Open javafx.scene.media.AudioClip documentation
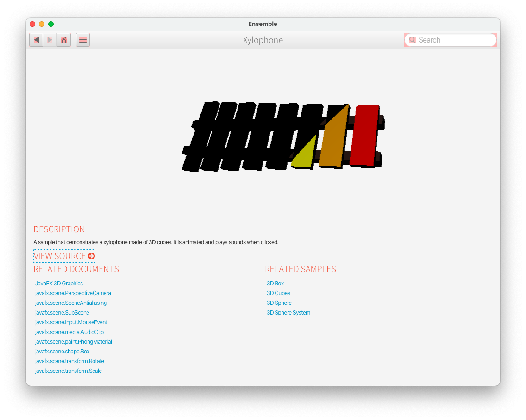Image resolution: width=526 pixels, height=420 pixels. (x=69, y=332)
